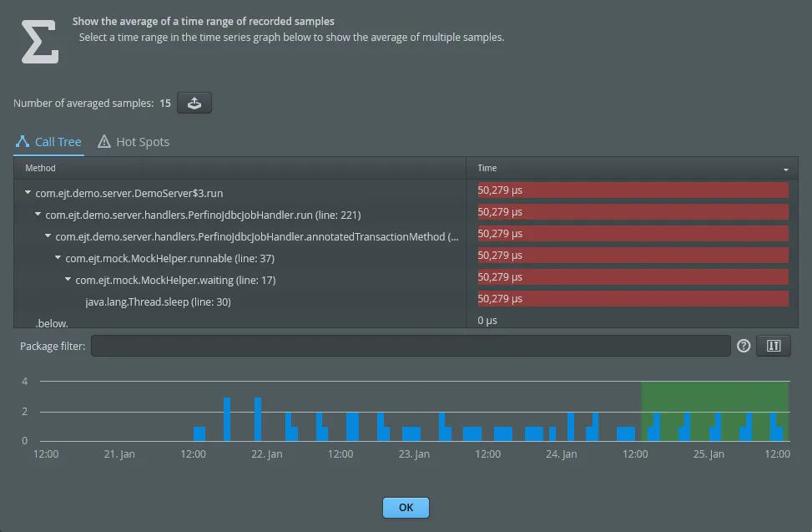This screenshot has width=812, height=532.
Task: Collapse the PerfinoJdbcJobHandler.run disclosure arrow
Action: 38,215
